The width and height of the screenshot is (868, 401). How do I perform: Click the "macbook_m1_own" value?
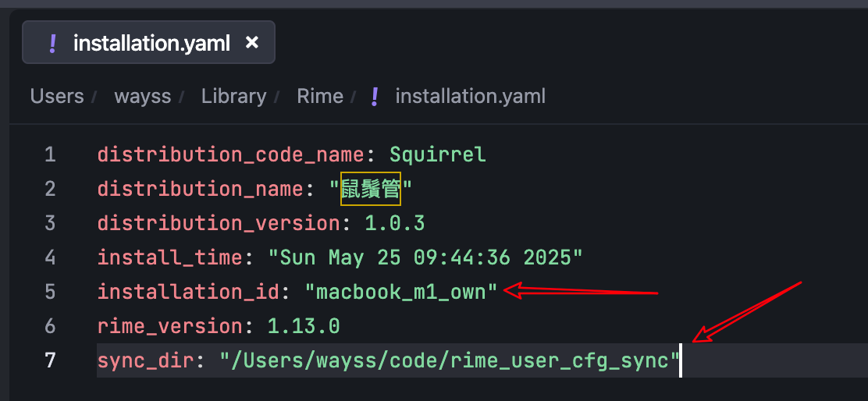[x=401, y=292]
